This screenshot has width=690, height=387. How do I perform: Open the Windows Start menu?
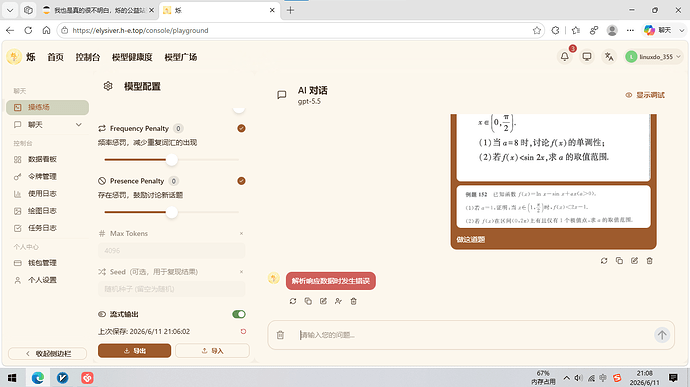12,378
